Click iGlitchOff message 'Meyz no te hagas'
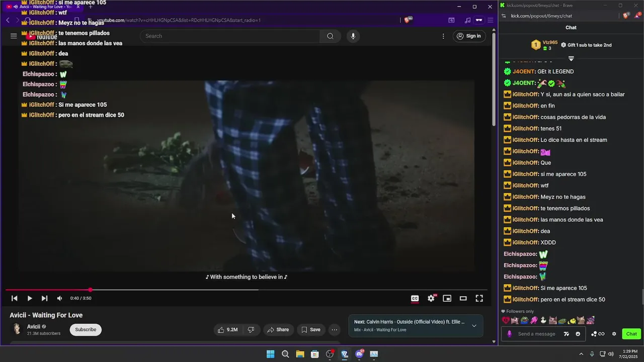The height and width of the screenshot is (362, 644). point(563,197)
